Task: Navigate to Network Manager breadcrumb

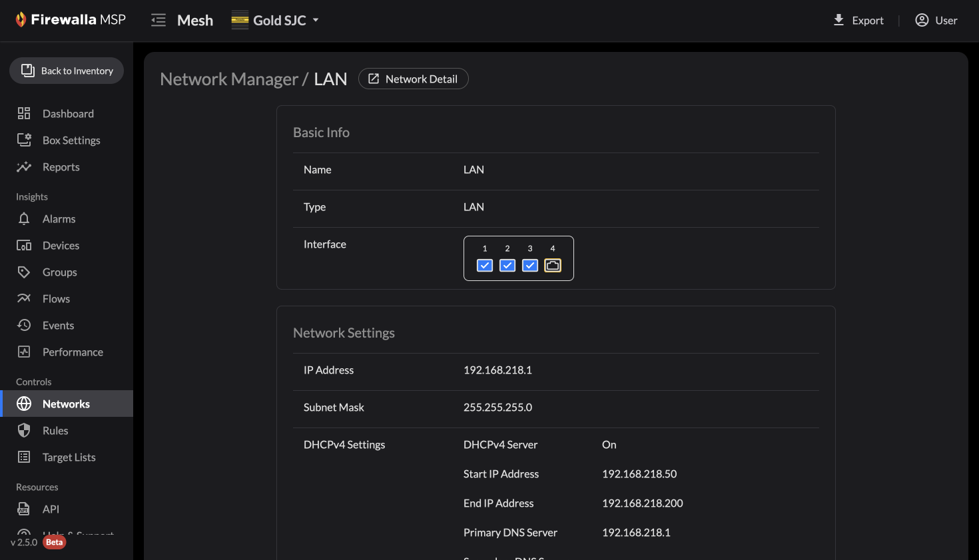Action: coord(229,79)
